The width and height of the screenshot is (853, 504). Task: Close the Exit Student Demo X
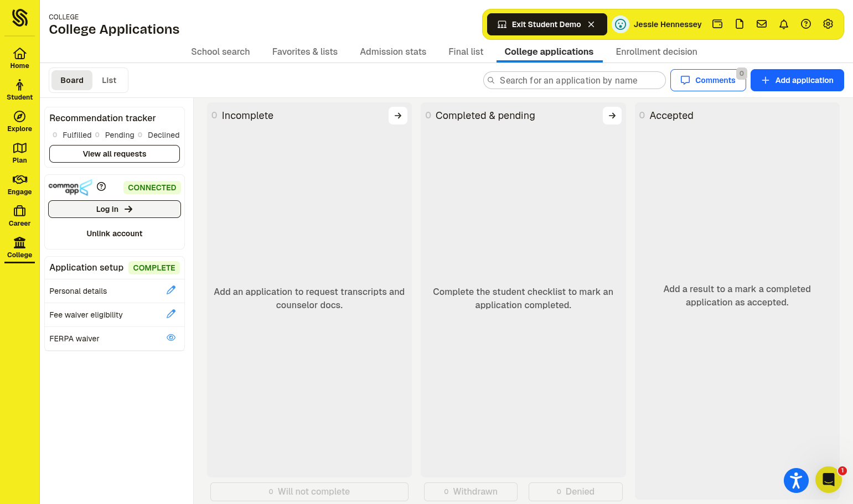[x=591, y=24]
